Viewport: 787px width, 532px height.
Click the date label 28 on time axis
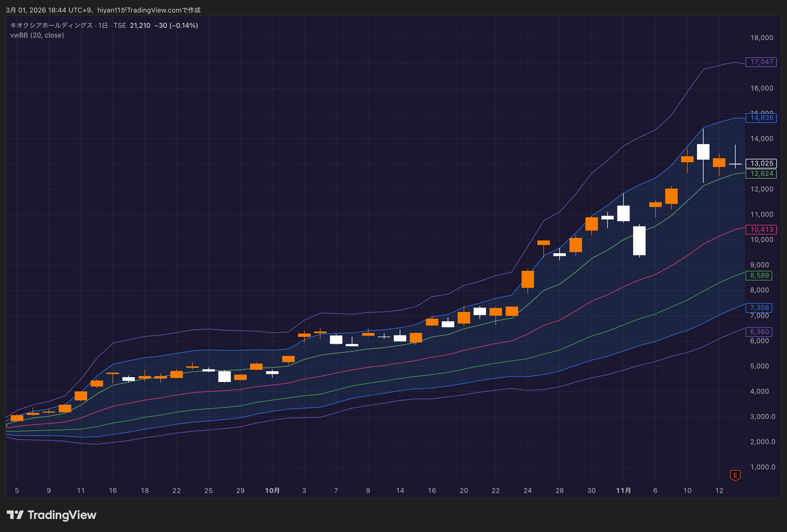559,490
